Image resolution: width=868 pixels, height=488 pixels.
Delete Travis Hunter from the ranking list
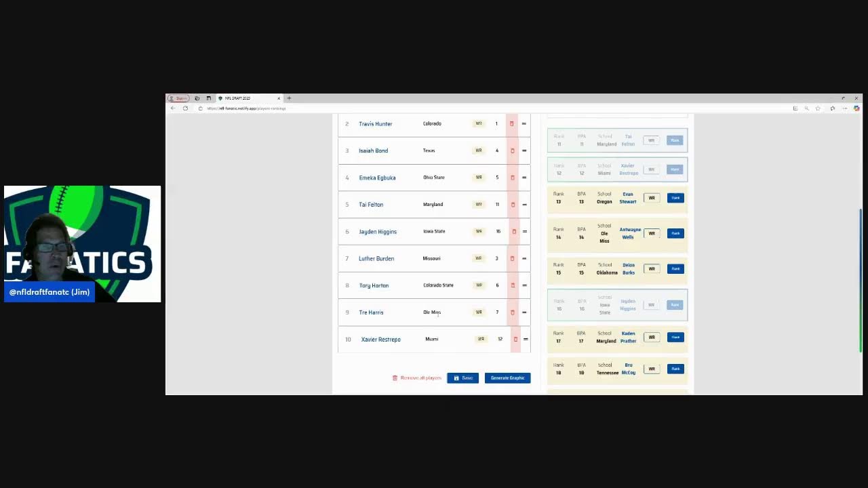[512, 123]
